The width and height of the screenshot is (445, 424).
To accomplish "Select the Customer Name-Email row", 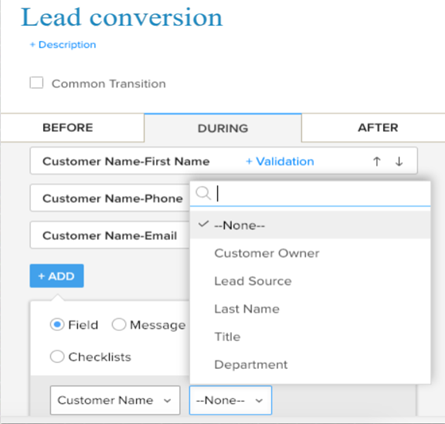I will point(110,235).
